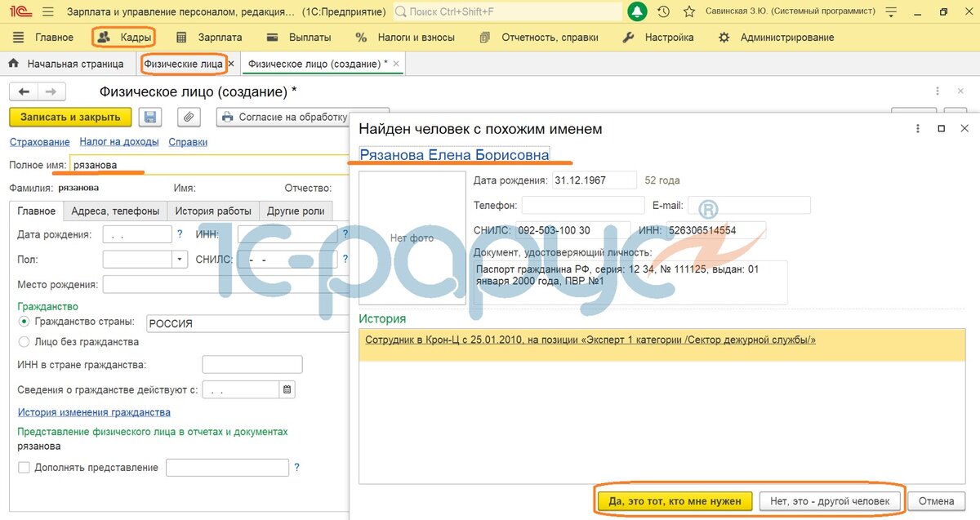Open the Кадры section
The image size is (980, 520).
click(x=124, y=38)
